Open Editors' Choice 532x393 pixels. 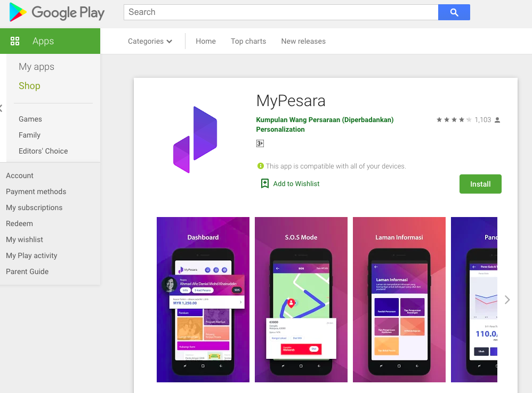pyautogui.click(x=43, y=151)
